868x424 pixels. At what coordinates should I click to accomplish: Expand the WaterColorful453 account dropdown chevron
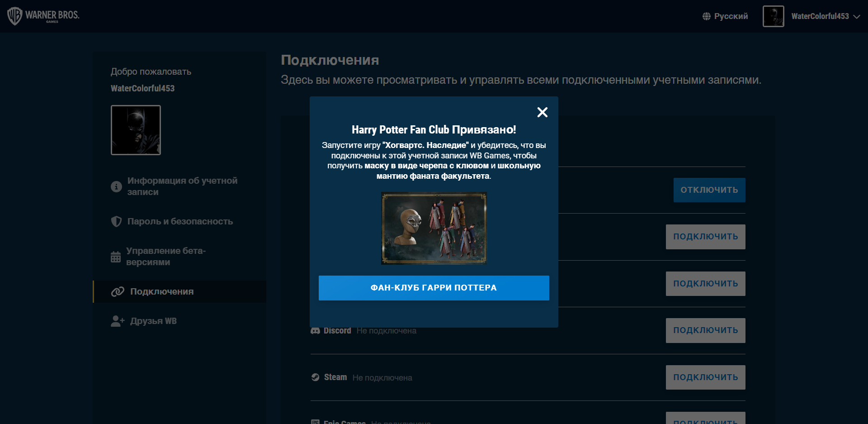tap(856, 17)
